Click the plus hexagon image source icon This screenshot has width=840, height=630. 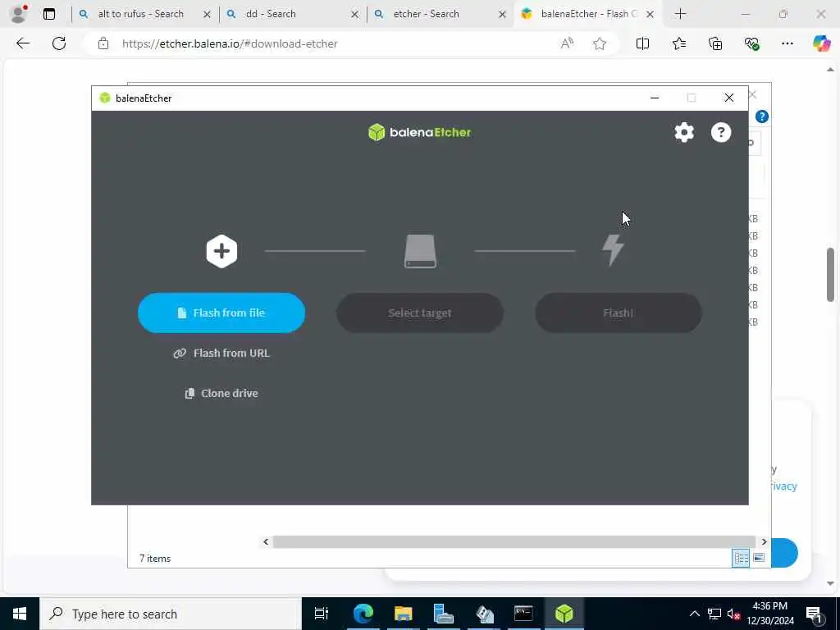tap(221, 251)
